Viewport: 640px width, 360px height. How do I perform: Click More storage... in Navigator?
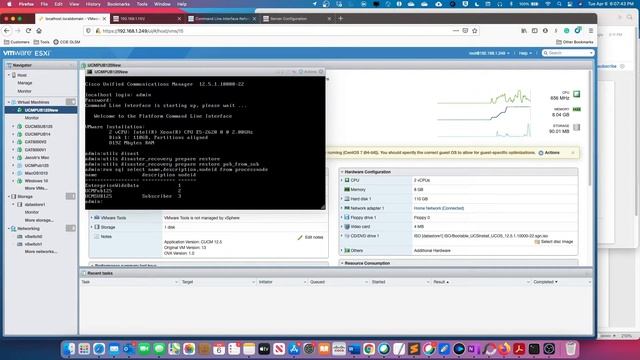click(x=39, y=220)
